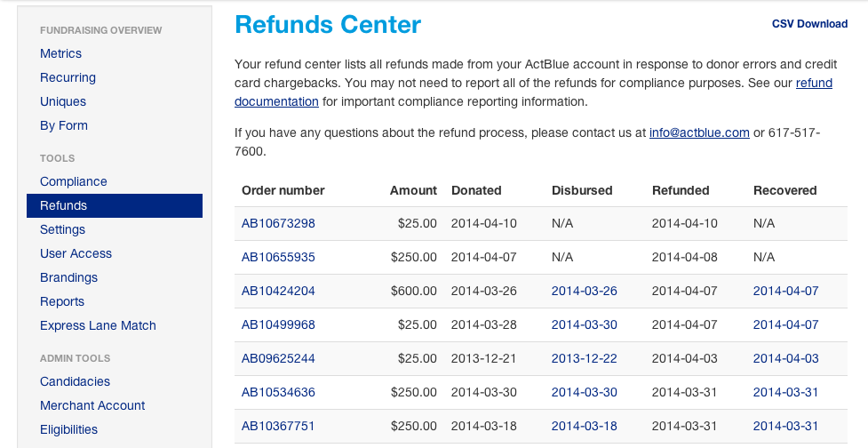Open the Brandings page
This screenshot has width=868, height=448.
coord(68,277)
